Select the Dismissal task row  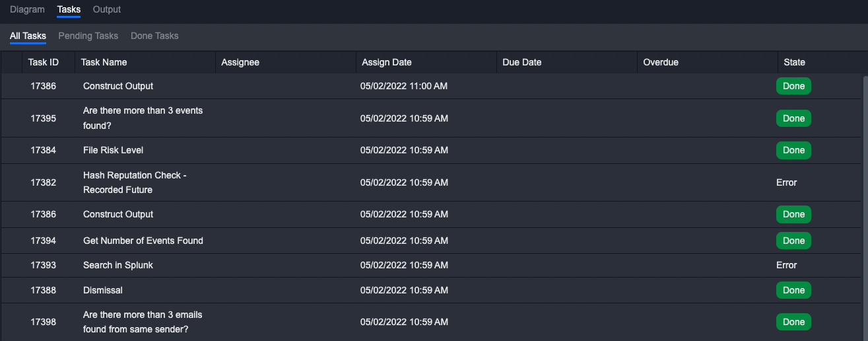(x=103, y=290)
